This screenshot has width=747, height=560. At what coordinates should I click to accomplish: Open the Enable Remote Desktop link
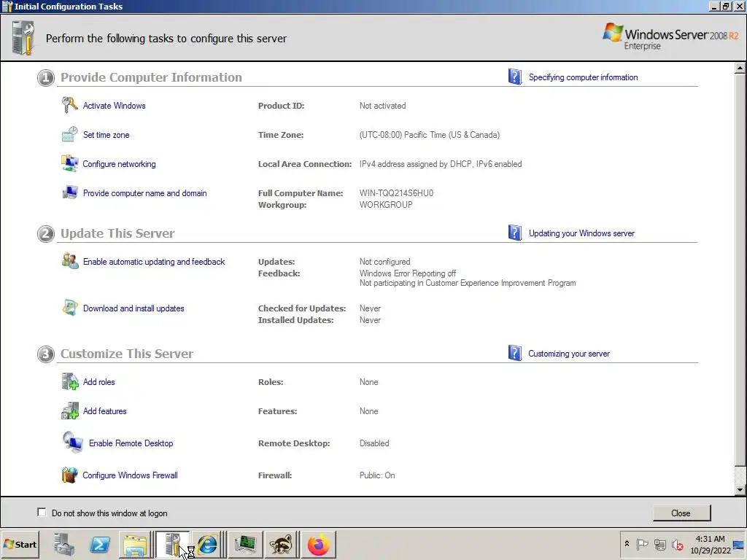(x=131, y=443)
